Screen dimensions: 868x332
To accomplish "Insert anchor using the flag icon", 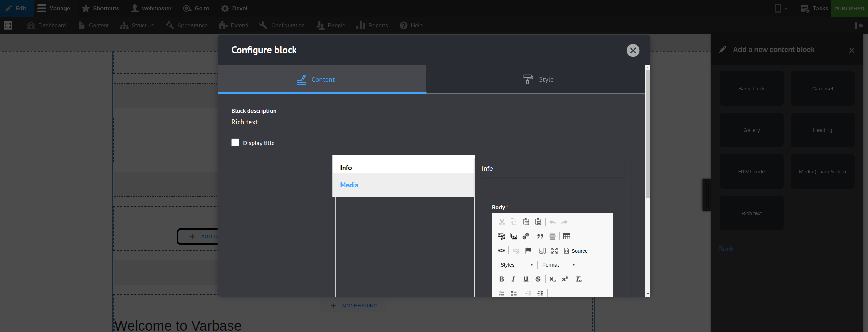I will pyautogui.click(x=528, y=251).
